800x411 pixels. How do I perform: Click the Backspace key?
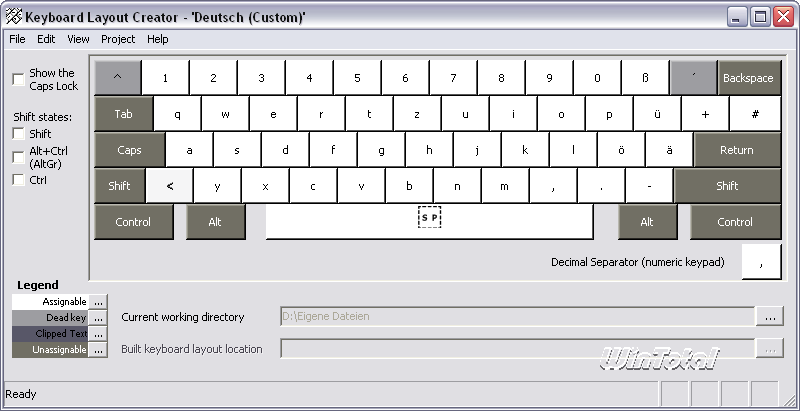[749, 78]
